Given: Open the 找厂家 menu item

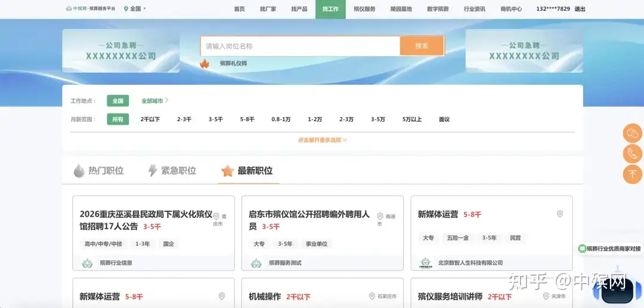Looking at the screenshot, I should 268,9.
